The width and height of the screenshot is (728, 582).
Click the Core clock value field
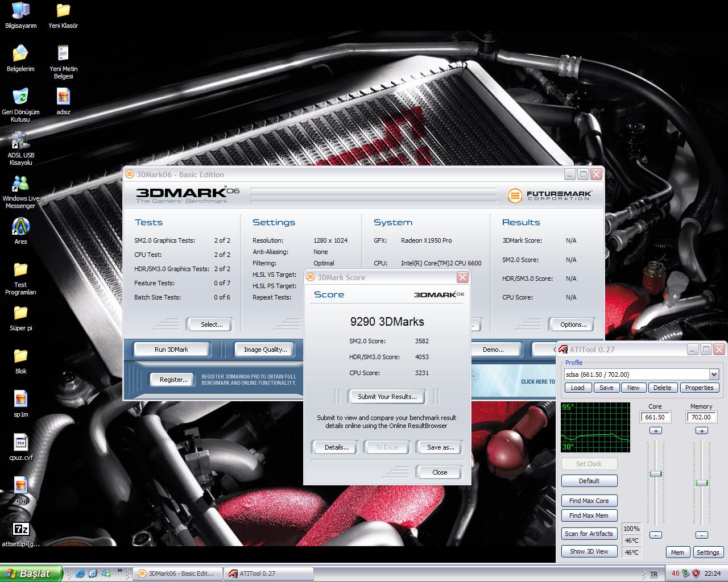(655, 417)
